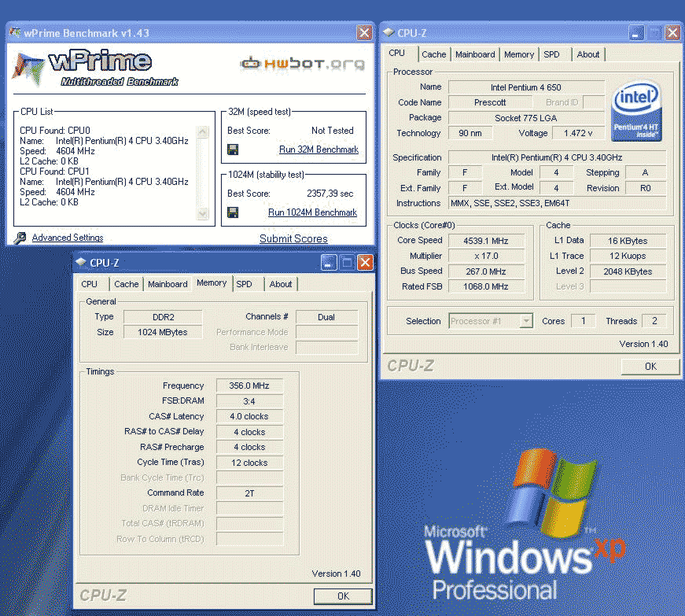Switch to Memory tab in processor CPU-Z

(x=519, y=54)
